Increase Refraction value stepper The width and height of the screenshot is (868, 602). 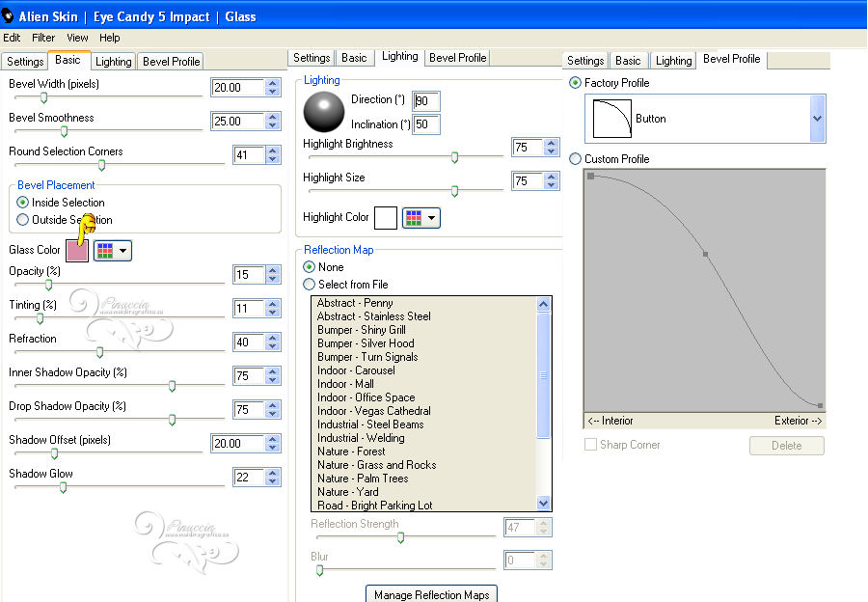272,338
